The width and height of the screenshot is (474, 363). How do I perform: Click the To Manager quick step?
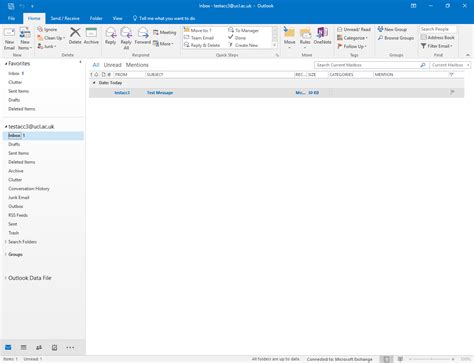tap(243, 30)
